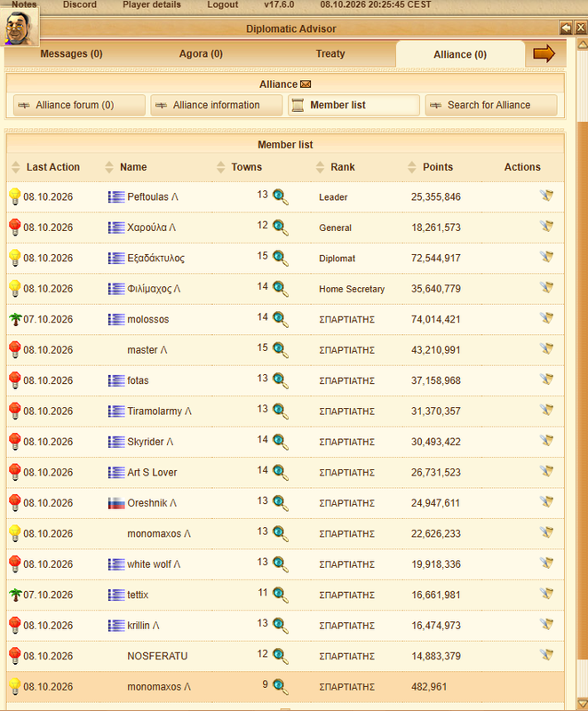The image size is (588, 711).
Task: Open player Peftoulas name link
Action: point(153,196)
